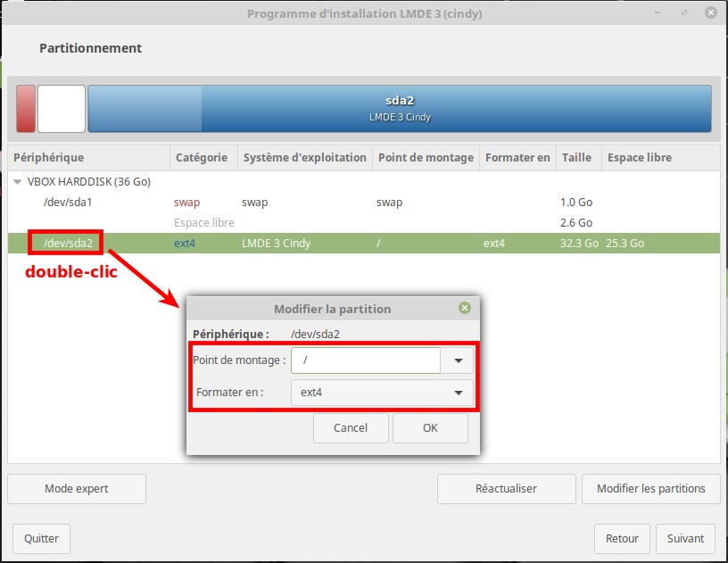Select the white free space block
Viewport: 728px width, 563px height.
tap(62, 109)
